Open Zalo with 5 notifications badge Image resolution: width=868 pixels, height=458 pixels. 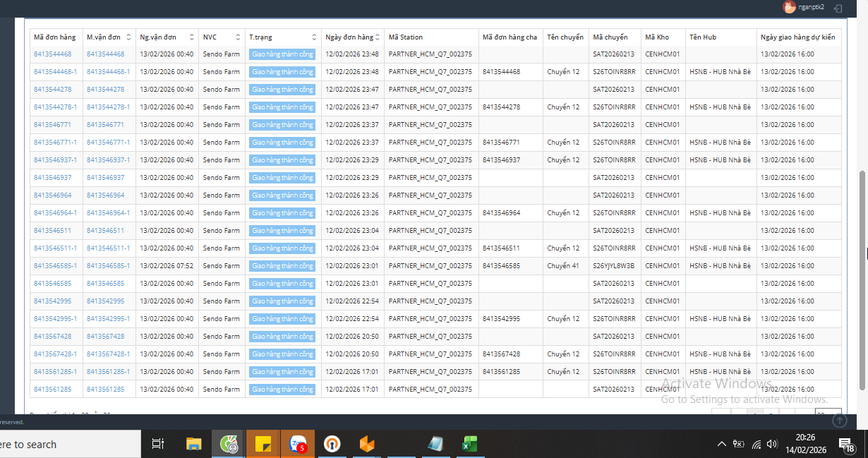tap(297, 444)
